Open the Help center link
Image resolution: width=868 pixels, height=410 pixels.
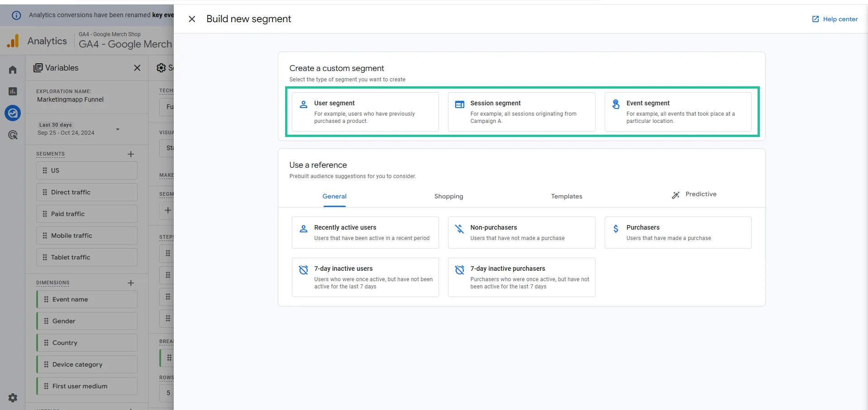(835, 19)
